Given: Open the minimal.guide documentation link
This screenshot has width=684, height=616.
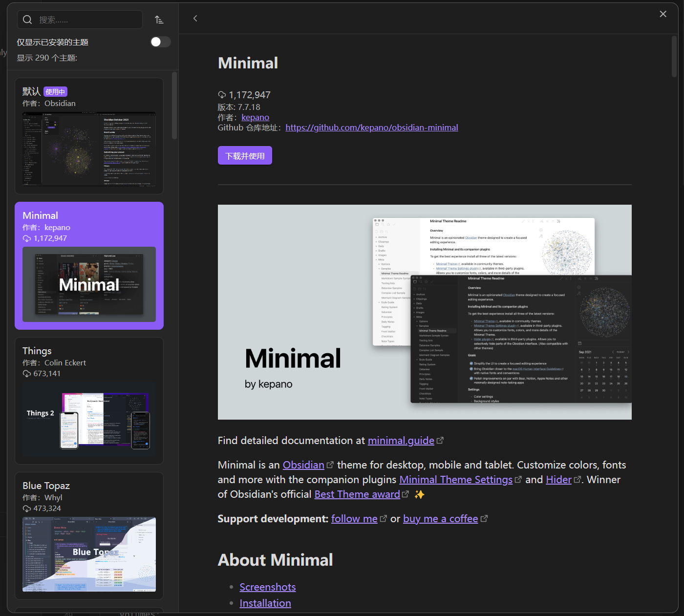Looking at the screenshot, I should 401,441.
